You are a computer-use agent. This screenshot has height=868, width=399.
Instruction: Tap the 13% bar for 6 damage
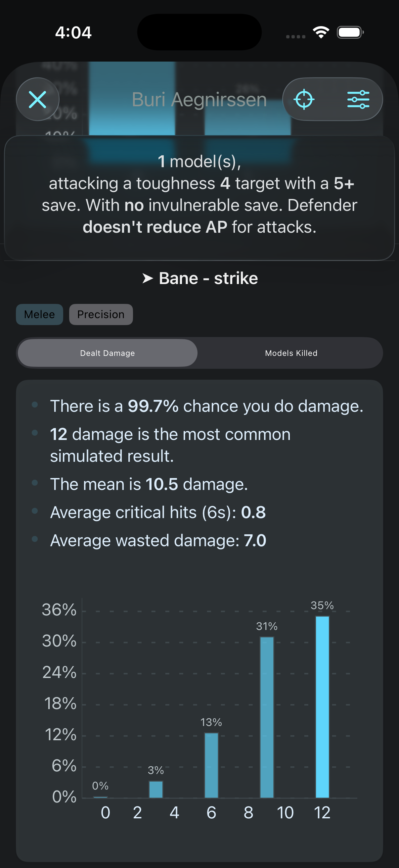pyautogui.click(x=211, y=765)
